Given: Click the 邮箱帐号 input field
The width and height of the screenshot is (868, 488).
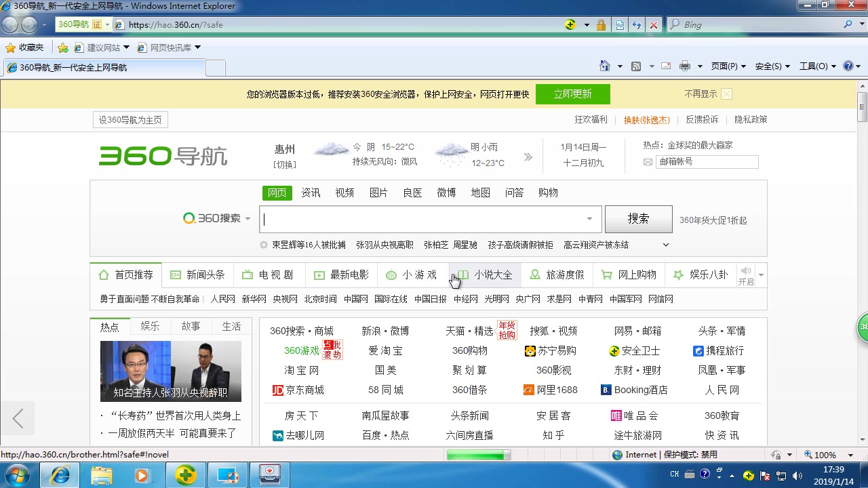Looking at the screenshot, I should (x=707, y=162).
